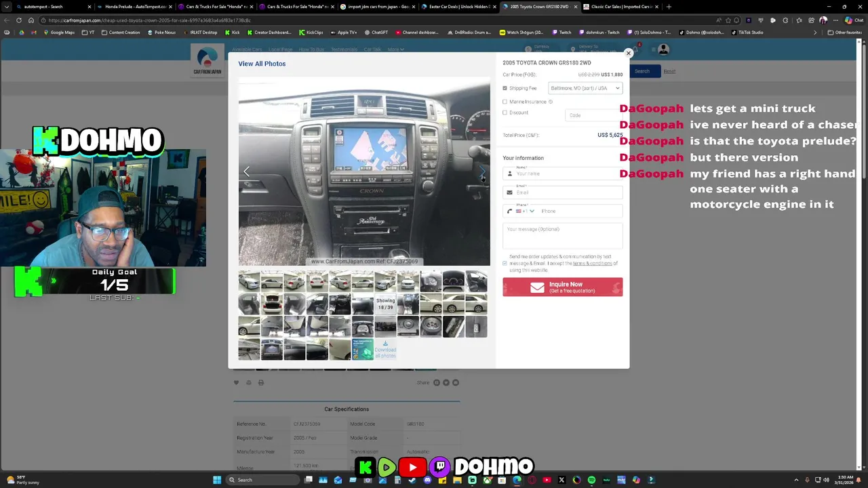Open X app in taskbar

[561, 480]
